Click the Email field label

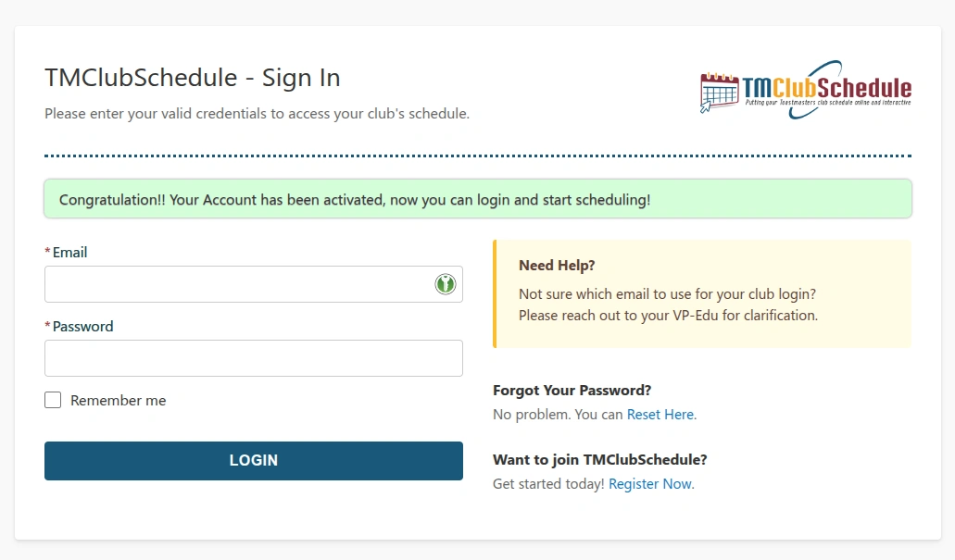pos(69,253)
